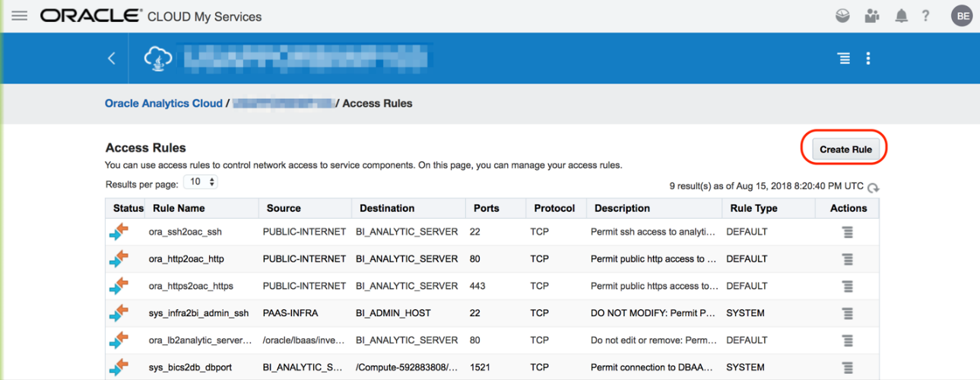Sort by the Source column header
This screenshot has height=380, width=980.
tap(284, 208)
